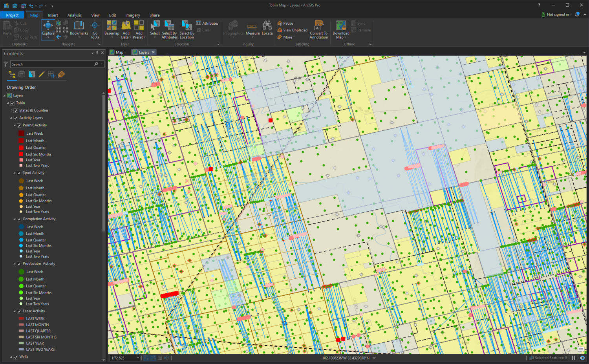Click the pause drawing icon in status bar
The width and height of the screenshot is (589, 364).
[x=574, y=358]
